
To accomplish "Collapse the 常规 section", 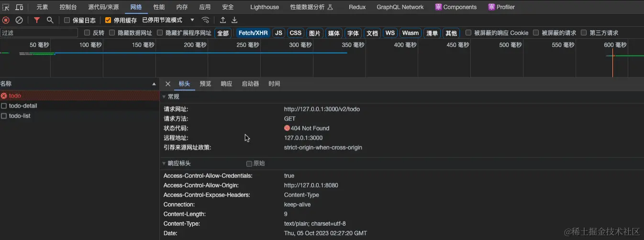I will (x=164, y=97).
